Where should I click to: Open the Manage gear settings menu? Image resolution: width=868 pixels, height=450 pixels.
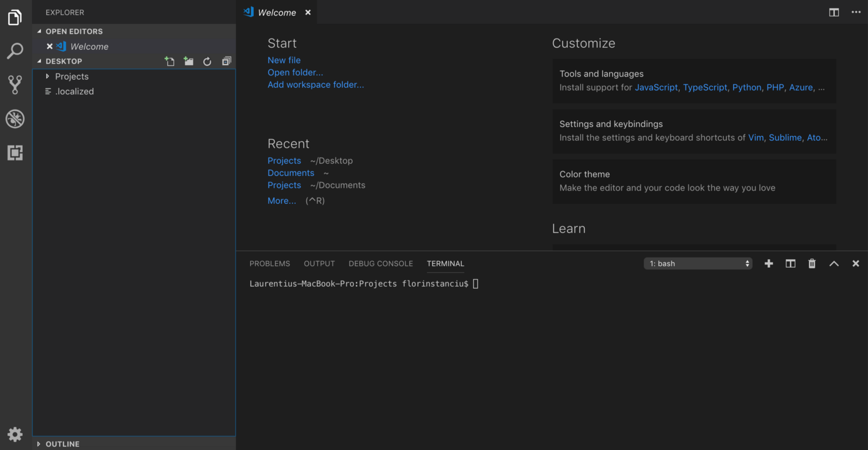(x=15, y=434)
